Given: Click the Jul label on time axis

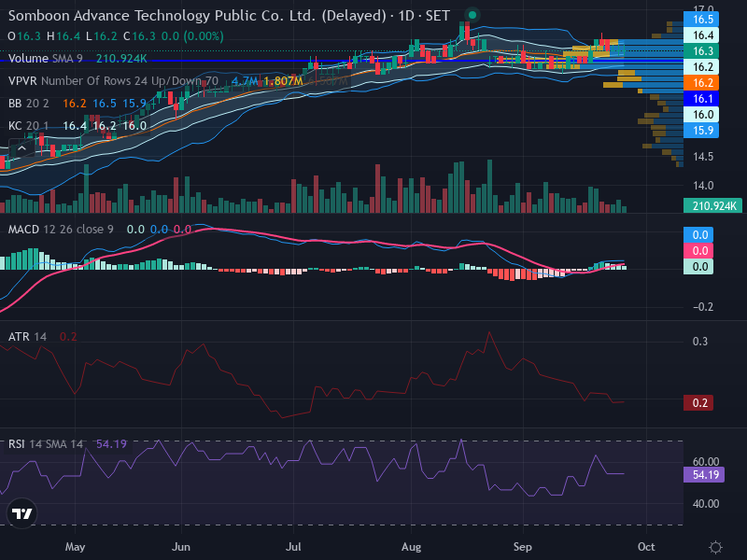Looking at the screenshot, I should click(293, 547).
